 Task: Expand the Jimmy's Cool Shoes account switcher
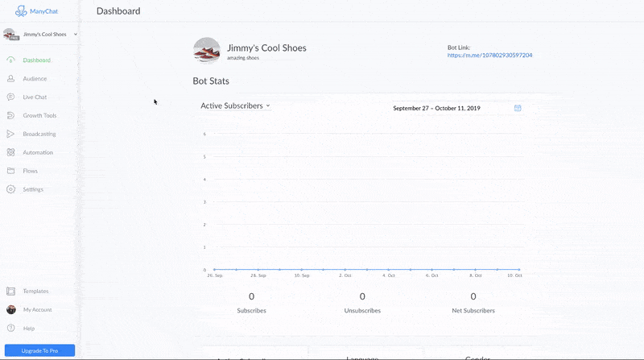75,35
